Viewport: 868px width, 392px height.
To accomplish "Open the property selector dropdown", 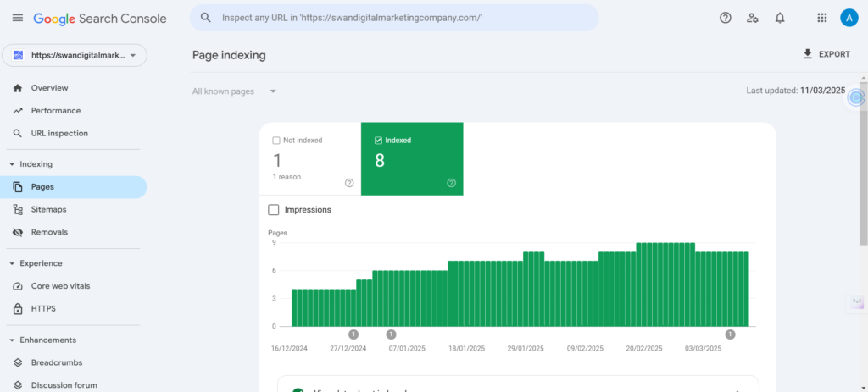I will [75, 55].
